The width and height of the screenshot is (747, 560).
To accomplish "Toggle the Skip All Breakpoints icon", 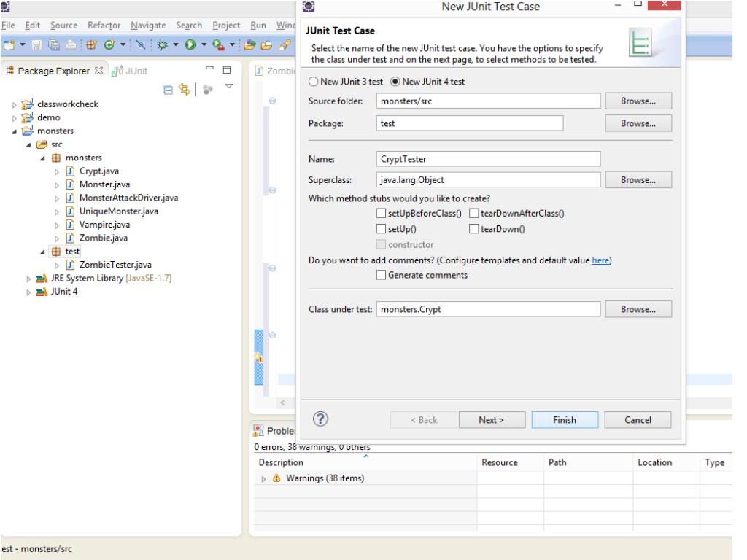I will click(x=141, y=44).
